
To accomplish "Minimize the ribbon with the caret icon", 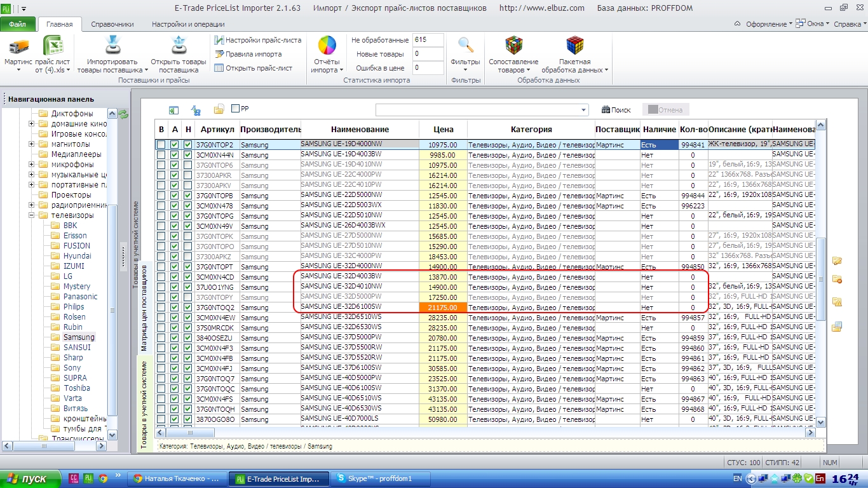I will pyautogui.click(x=738, y=24).
